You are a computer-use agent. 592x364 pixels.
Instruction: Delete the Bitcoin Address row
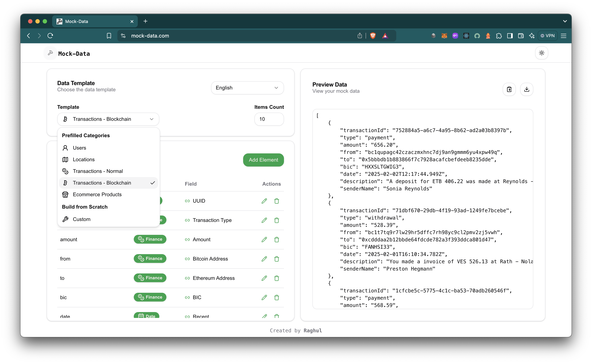click(x=276, y=259)
